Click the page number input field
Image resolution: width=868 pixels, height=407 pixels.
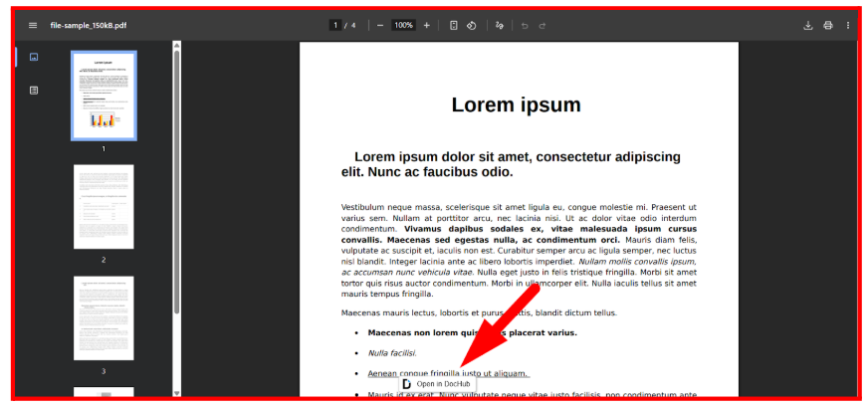tap(336, 25)
